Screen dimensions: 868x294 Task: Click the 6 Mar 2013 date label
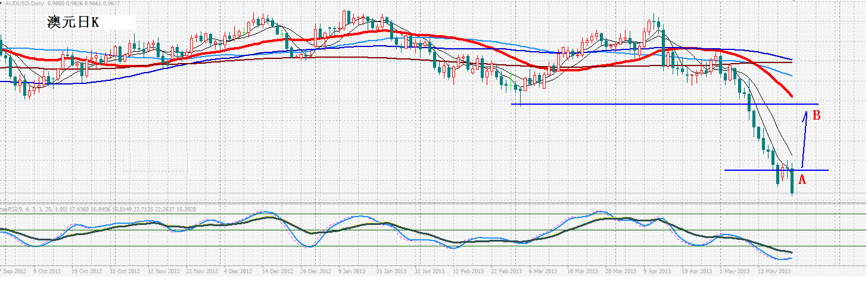tap(543, 271)
